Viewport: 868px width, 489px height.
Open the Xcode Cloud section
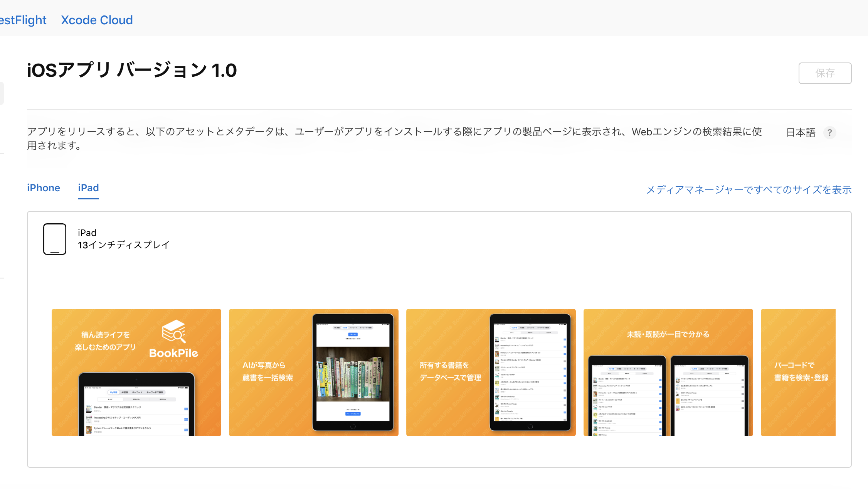tap(96, 20)
